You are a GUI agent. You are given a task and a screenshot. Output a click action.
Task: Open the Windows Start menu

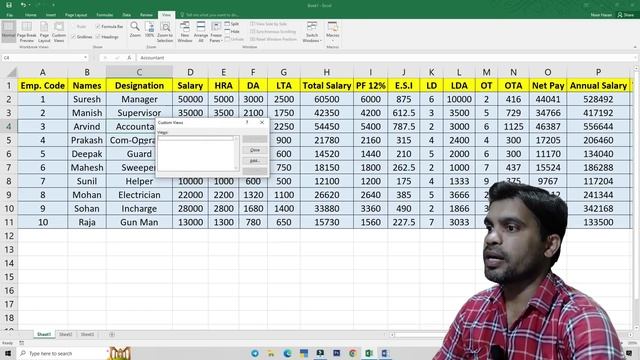8,353
